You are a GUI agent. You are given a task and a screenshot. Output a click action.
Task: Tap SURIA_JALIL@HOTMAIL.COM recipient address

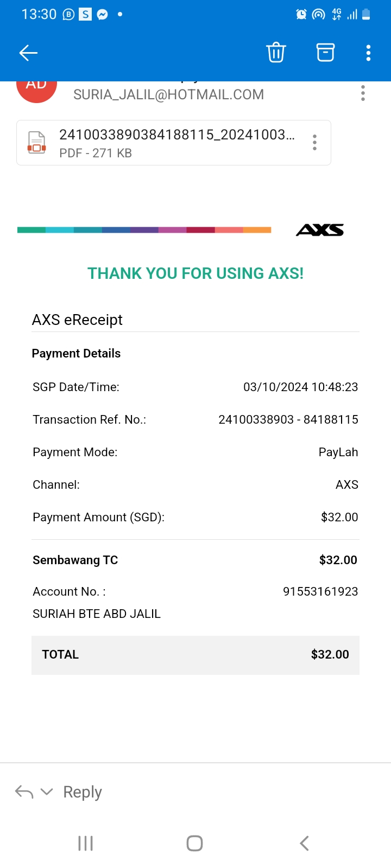click(169, 94)
